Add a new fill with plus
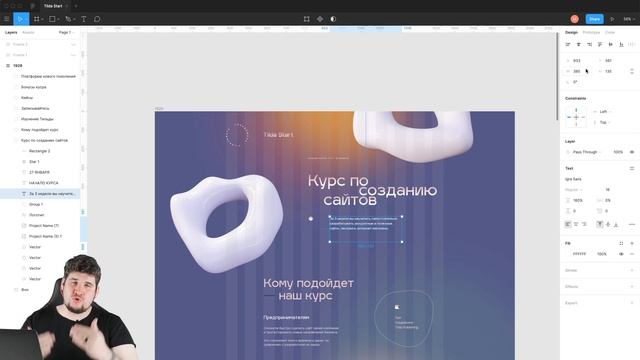This screenshot has width=640, height=360. point(632,243)
